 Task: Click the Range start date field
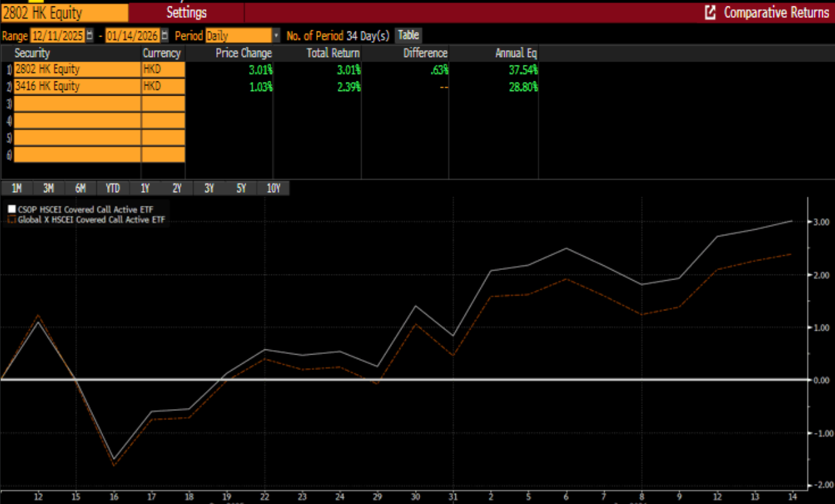(57, 36)
